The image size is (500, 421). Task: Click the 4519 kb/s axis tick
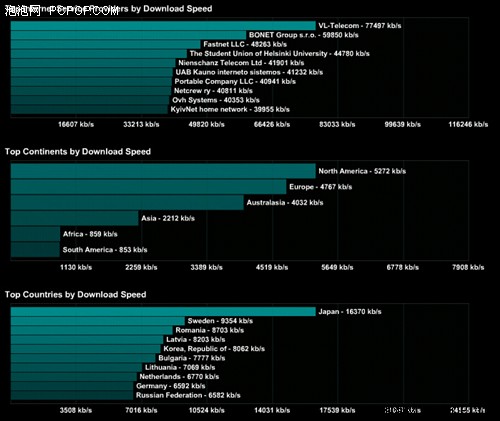coord(272,267)
